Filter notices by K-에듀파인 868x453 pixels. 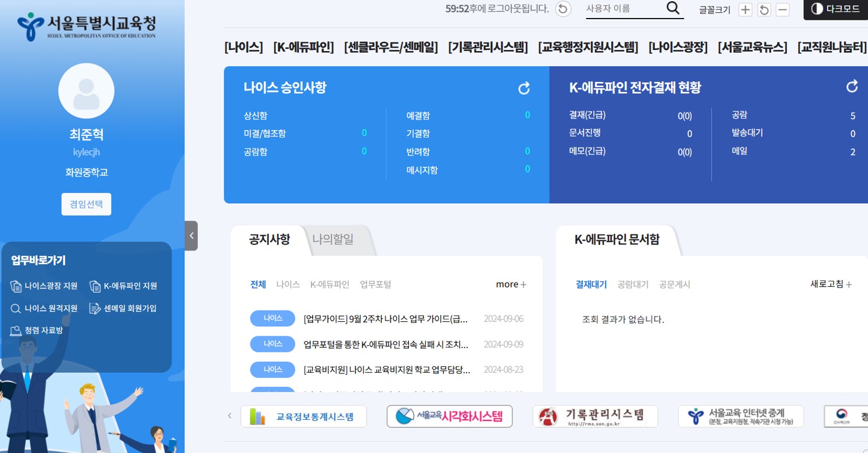coord(330,285)
